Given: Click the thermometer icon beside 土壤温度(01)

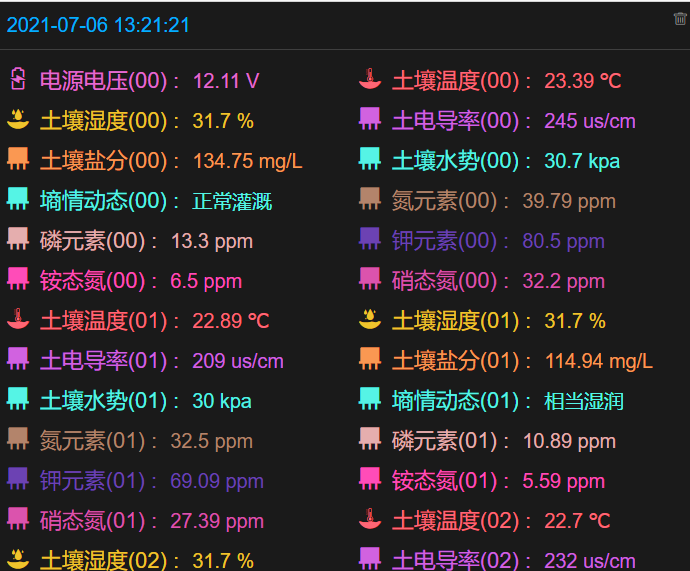Looking at the screenshot, I should click(18, 320).
